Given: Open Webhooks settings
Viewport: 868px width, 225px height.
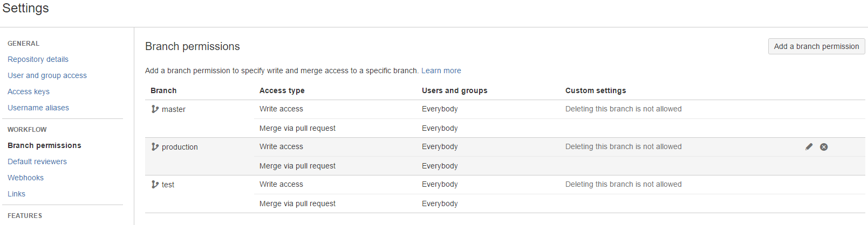Looking at the screenshot, I should point(25,178).
